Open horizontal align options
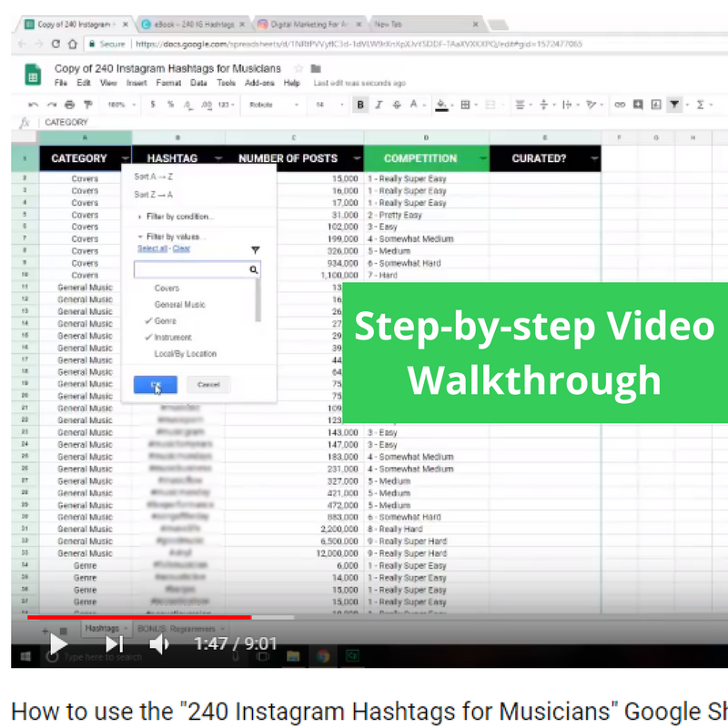728x728 pixels. pyautogui.click(x=520, y=105)
